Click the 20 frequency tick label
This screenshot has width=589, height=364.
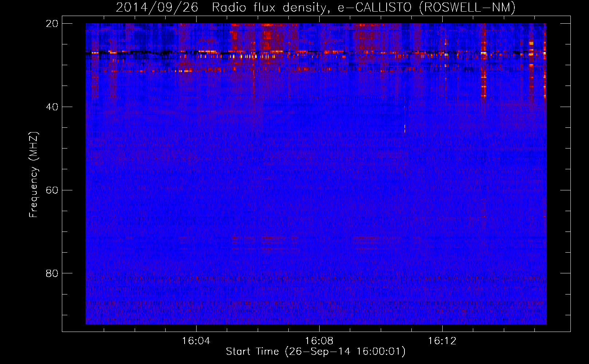coord(52,24)
